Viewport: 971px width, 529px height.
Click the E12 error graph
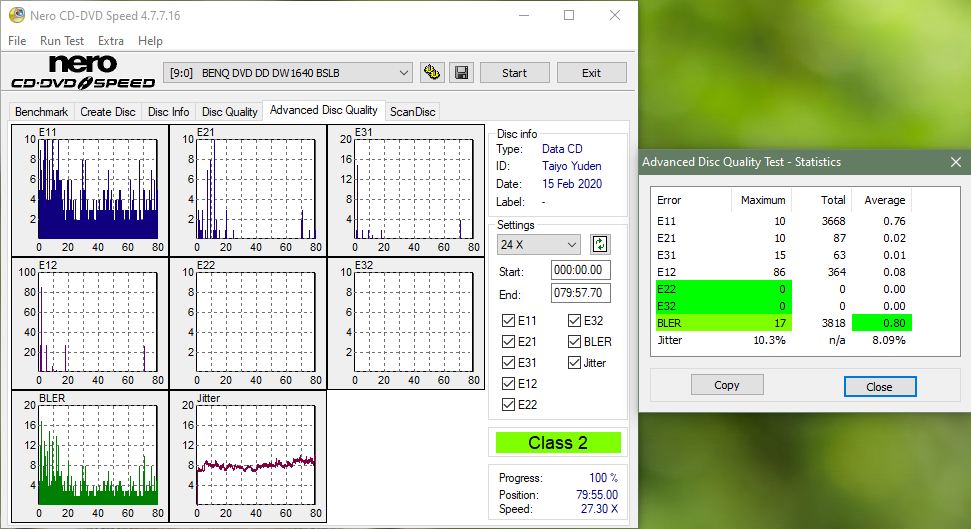pyautogui.click(x=90, y=324)
